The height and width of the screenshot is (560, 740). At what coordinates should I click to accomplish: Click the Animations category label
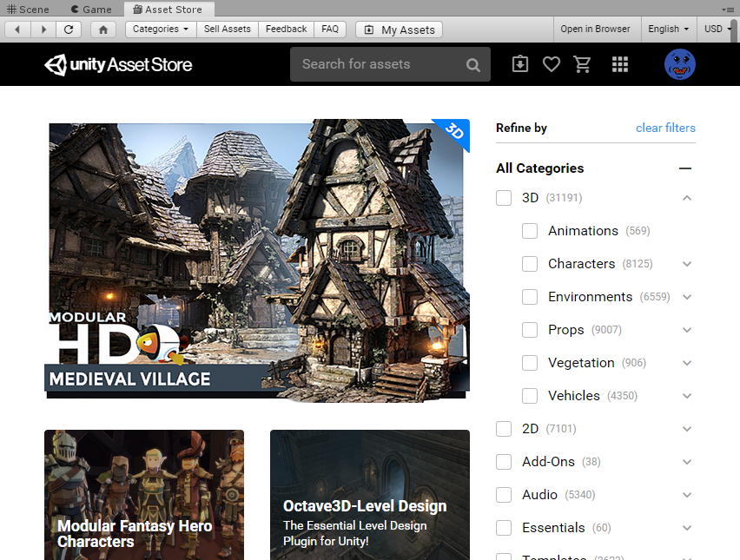point(583,231)
